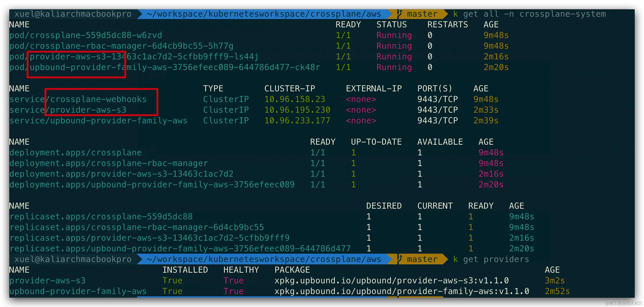Select upbound-provider-family-aws in the providers list

pyautogui.click(x=78, y=291)
